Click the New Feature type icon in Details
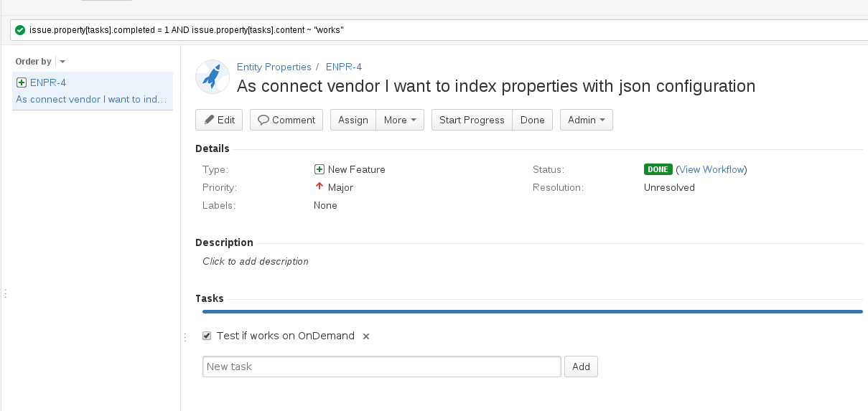 pyautogui.click(x=319, y=169)
